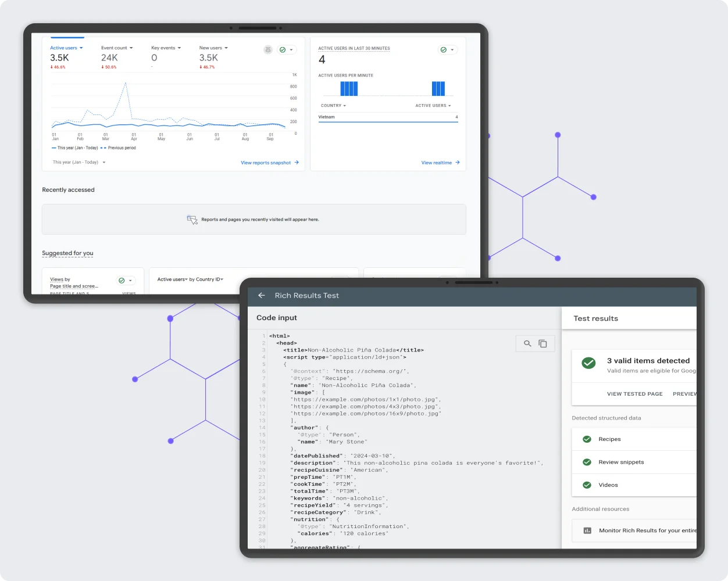Open the New users metric dropdown
728x581 pixels.
point(213,48)
